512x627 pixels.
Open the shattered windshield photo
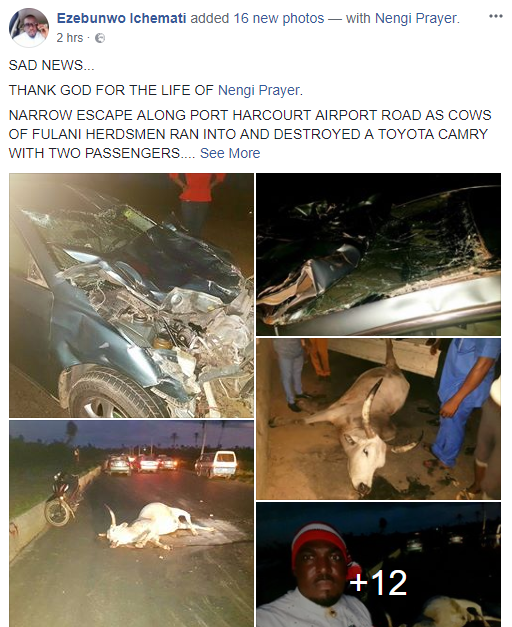tap(378, 254)
